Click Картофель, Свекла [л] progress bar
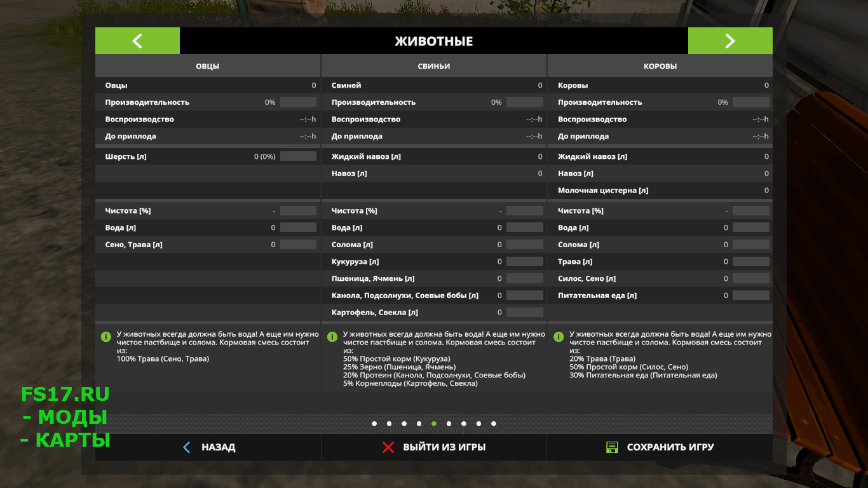 tap(525, 313)
